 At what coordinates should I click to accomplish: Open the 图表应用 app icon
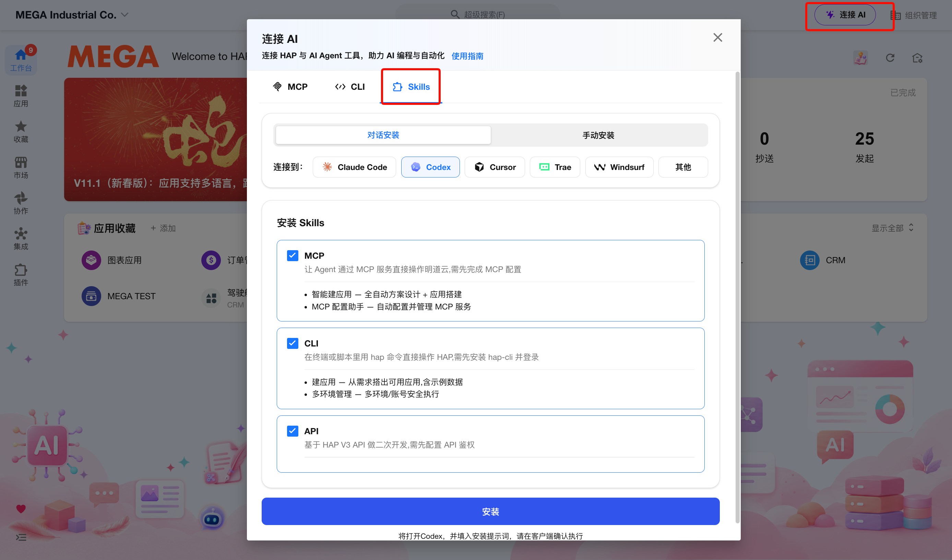[91, 260]
